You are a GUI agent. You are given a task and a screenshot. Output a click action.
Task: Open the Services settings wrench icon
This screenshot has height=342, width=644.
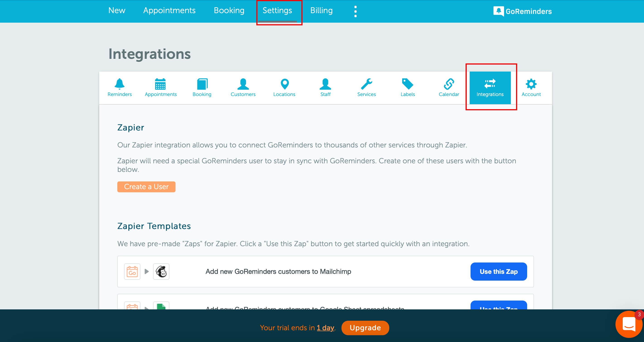[367, 84]
